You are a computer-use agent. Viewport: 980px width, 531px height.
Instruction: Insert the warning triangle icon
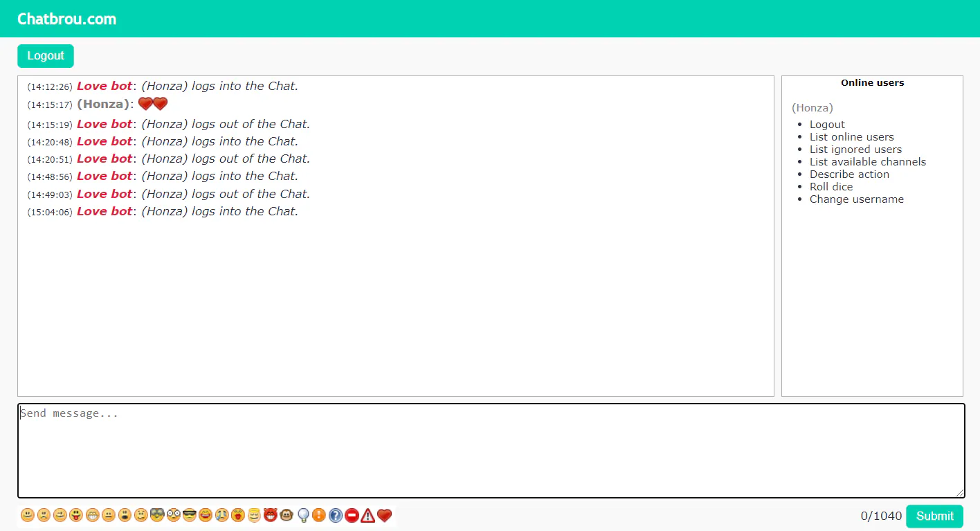click(x=368, y=515)
